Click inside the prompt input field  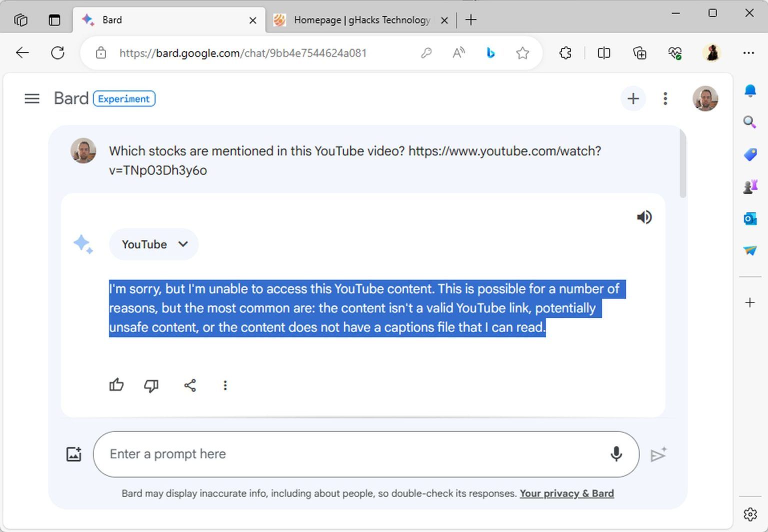click(x=350, y=454)
